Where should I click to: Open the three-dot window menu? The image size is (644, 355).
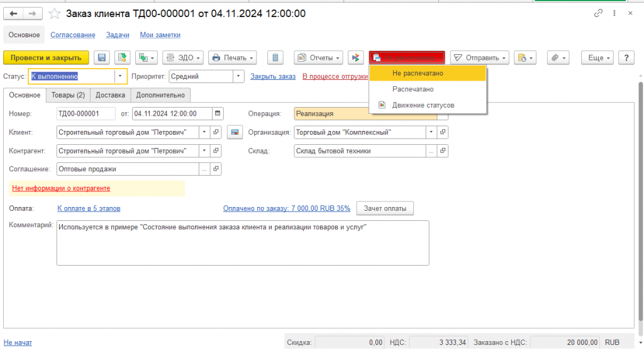tap(614, 13)
